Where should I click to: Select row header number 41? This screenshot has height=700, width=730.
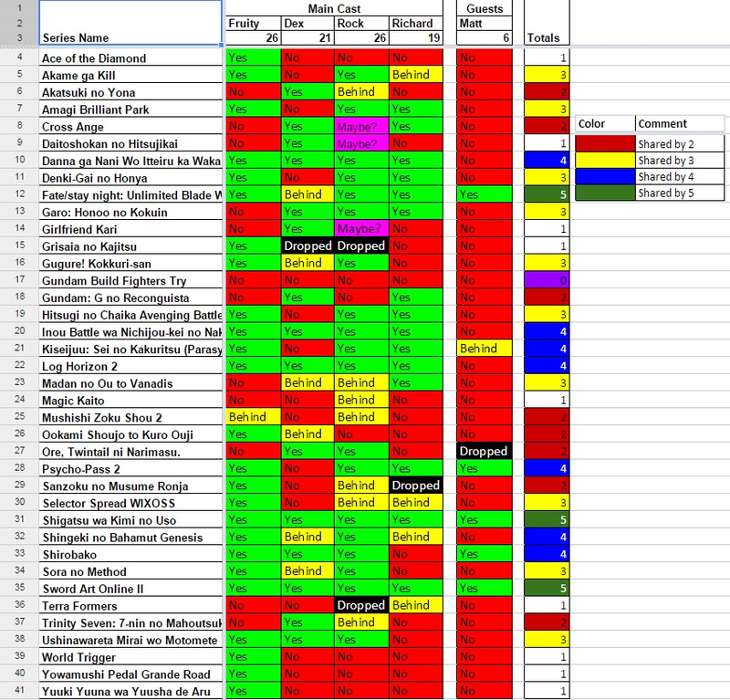[x=19, y=690]
